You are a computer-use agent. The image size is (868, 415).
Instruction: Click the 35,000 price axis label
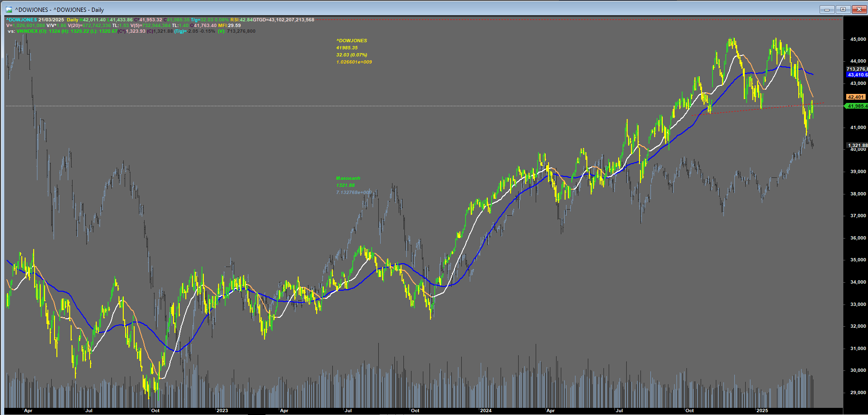pyautogui.click(x=858, y=260)
